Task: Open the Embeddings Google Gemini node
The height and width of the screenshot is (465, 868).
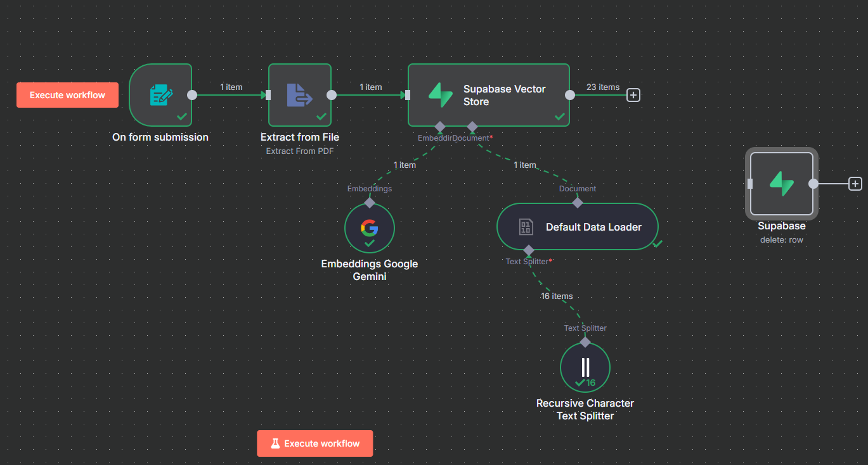Action: (x=370, y=228)
